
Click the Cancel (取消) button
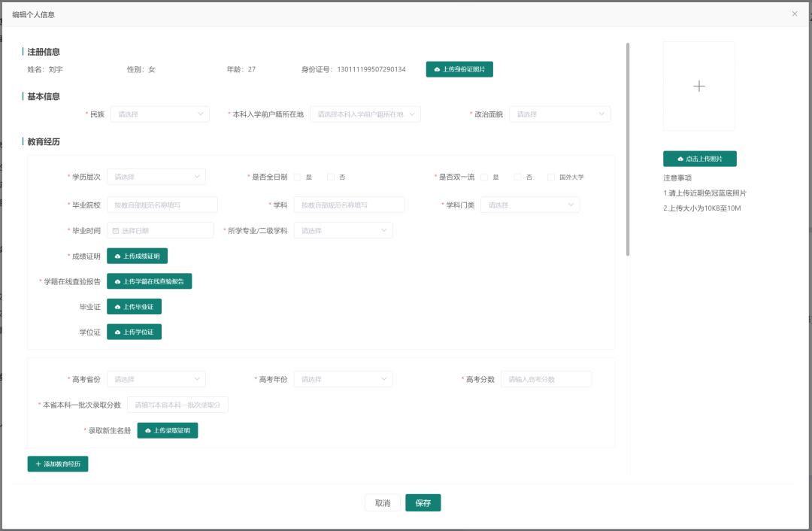pos(382,503)
